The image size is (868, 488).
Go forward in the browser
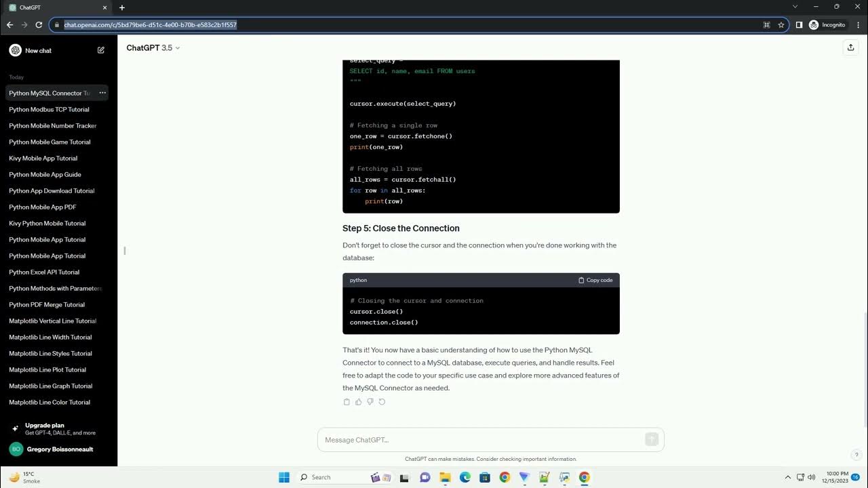[x=24, y=24]
